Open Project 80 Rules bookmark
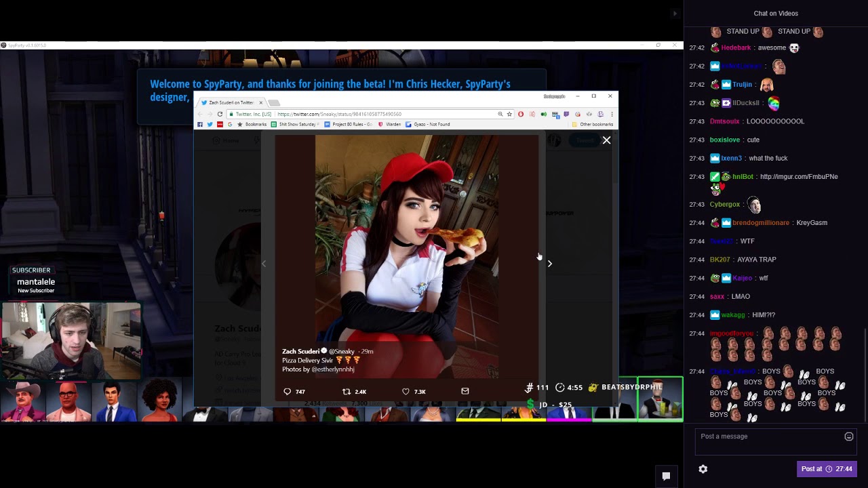 [349, 125]
